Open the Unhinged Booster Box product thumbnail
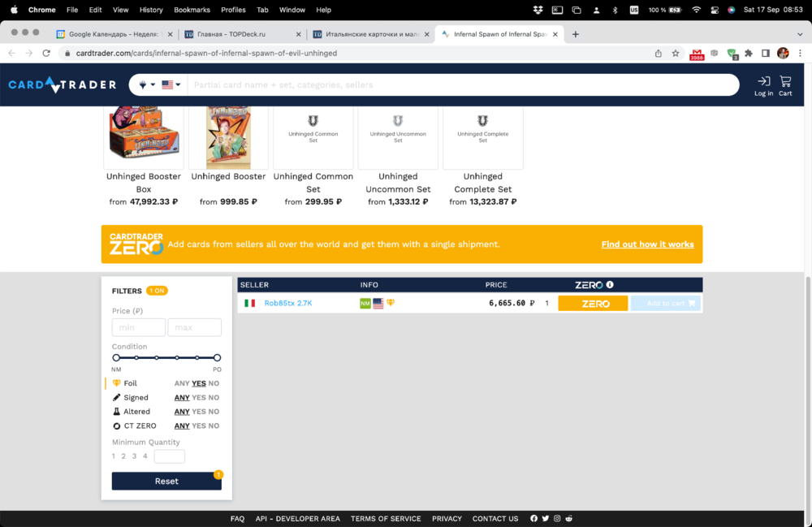Screen dimensions: 812x527 point(143,135)
